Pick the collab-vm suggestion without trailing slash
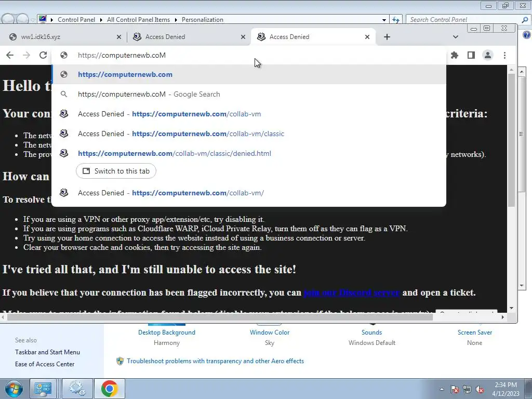 [249, 114]
